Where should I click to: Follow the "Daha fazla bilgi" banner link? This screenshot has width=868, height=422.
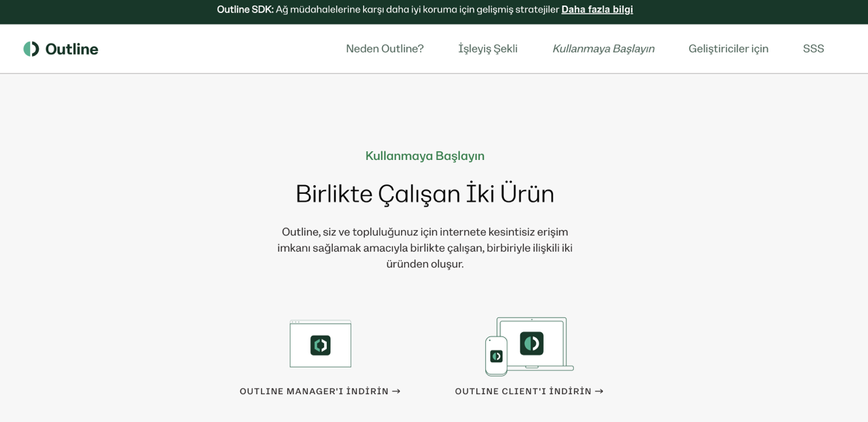coord(597,10)
